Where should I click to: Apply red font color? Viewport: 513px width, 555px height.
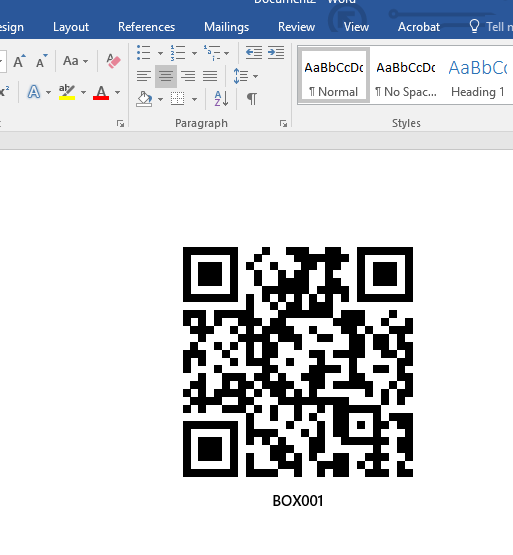pos(101,92)
